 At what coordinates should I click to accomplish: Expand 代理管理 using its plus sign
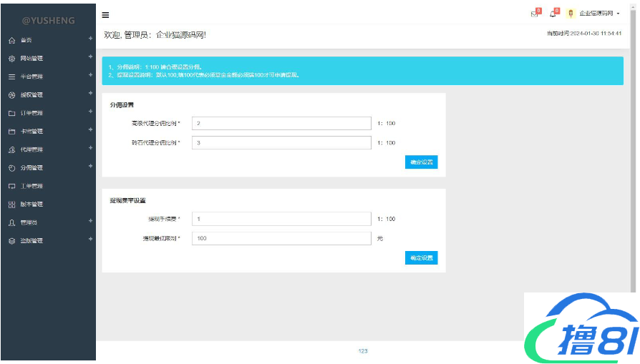pyautogui.click(x=90, y=148)
